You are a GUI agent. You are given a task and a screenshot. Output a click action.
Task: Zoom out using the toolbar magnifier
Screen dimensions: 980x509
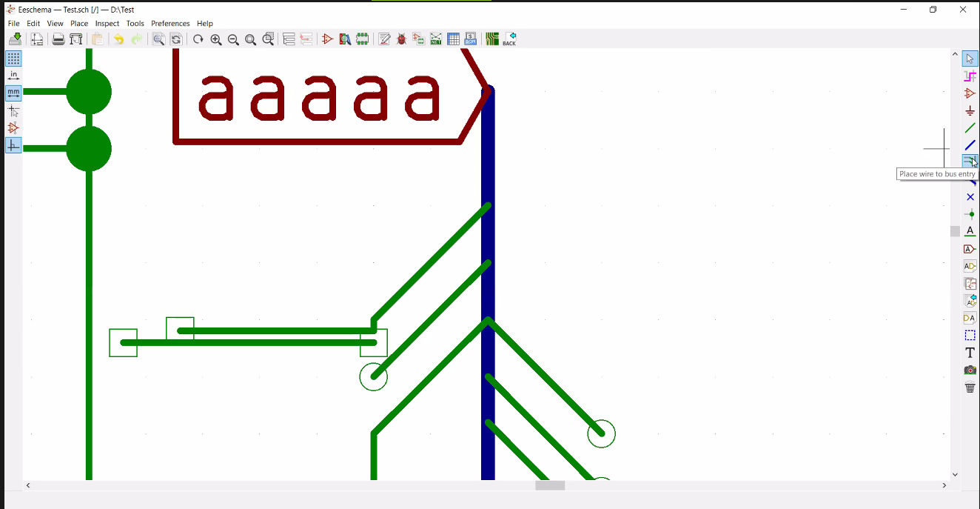click(x=233, y=39)
